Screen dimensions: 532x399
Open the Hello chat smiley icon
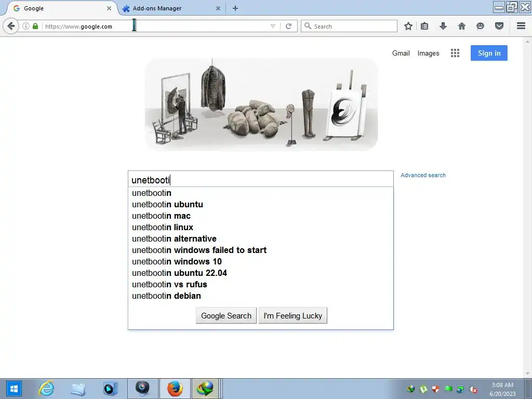point(480,26)
